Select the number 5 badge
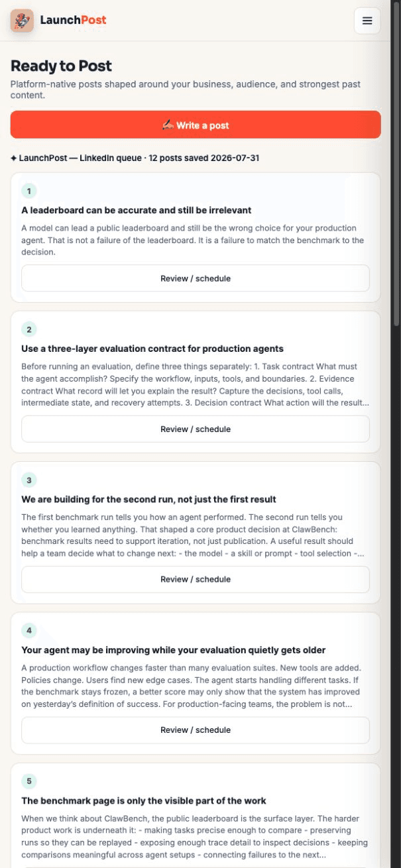401x868 pixels. 29,781
